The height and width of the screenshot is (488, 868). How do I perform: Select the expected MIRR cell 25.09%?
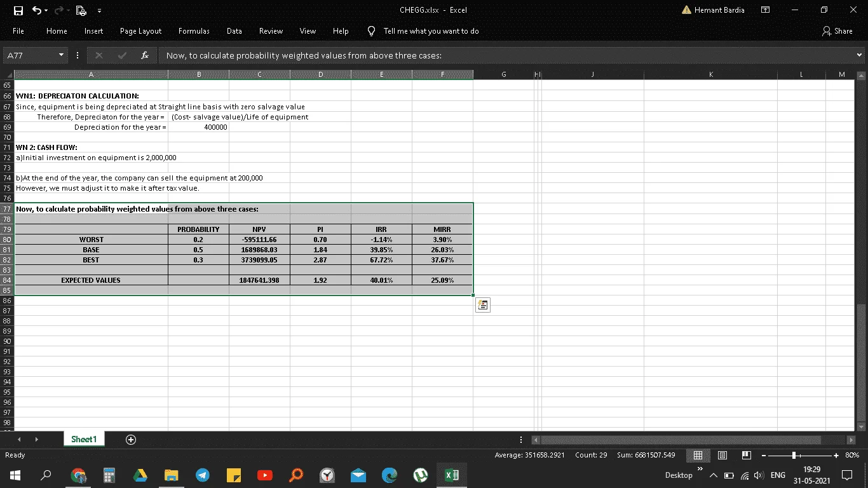tap(442, 280)
